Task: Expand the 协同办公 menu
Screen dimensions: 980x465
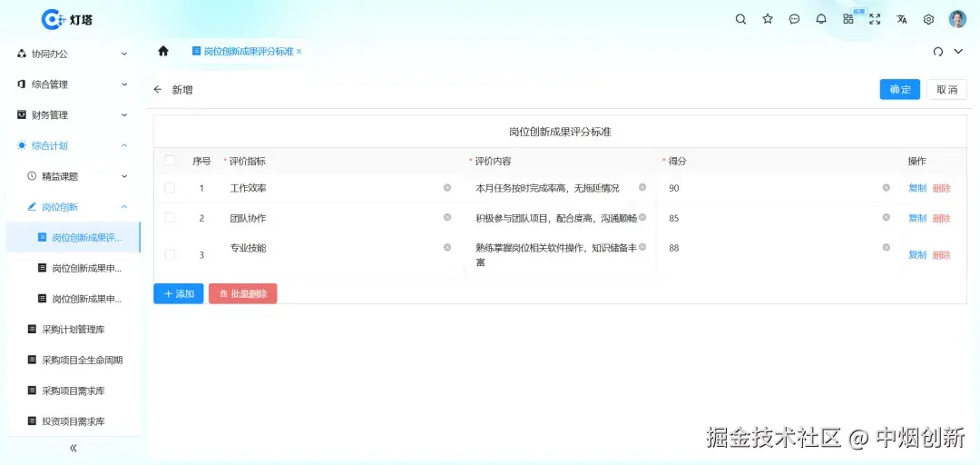Action: tap(73, 54)
